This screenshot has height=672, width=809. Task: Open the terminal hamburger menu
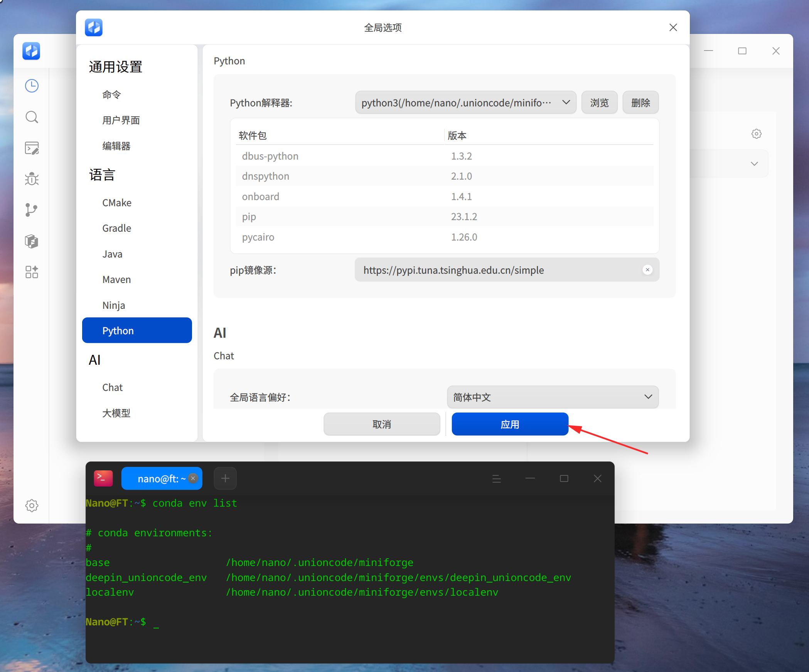click(497, 478)
